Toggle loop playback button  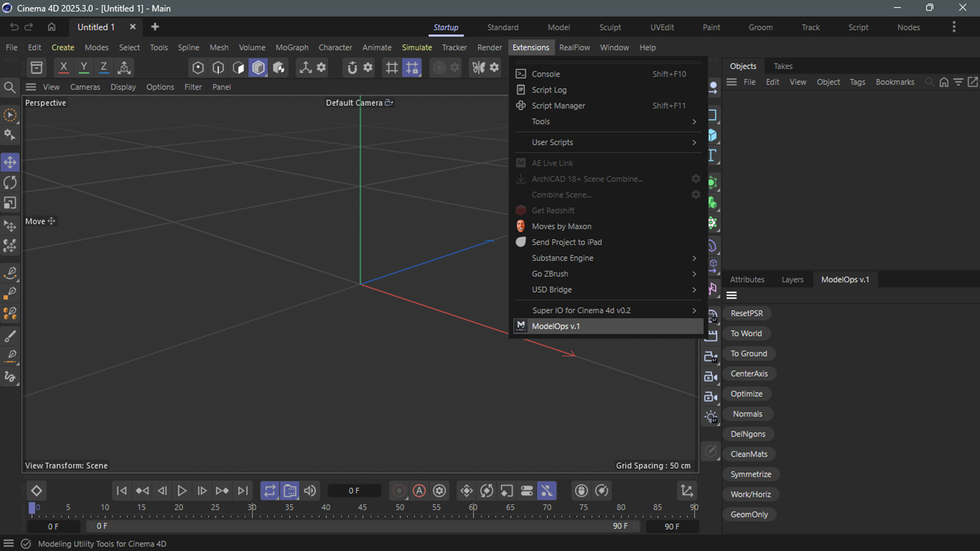click(x=270, y=491)
